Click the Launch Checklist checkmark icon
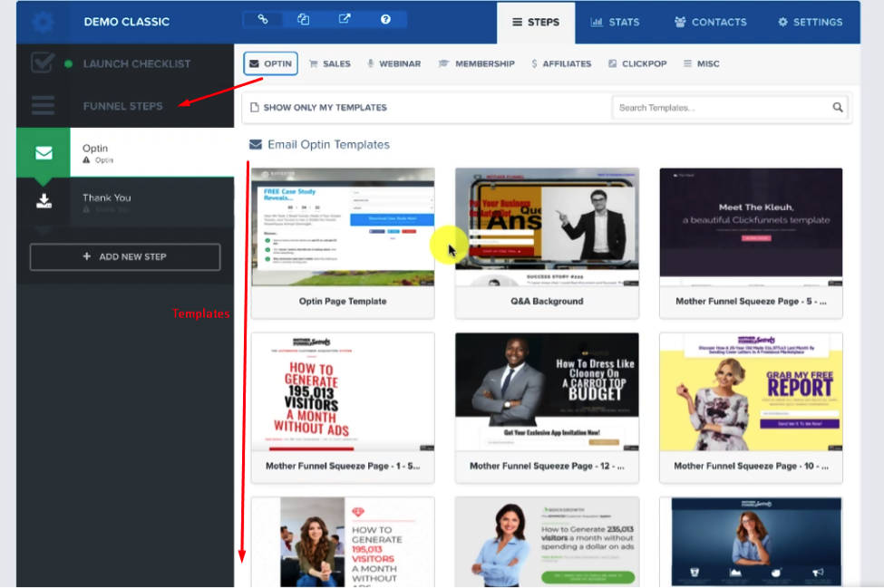 point(43,63)
